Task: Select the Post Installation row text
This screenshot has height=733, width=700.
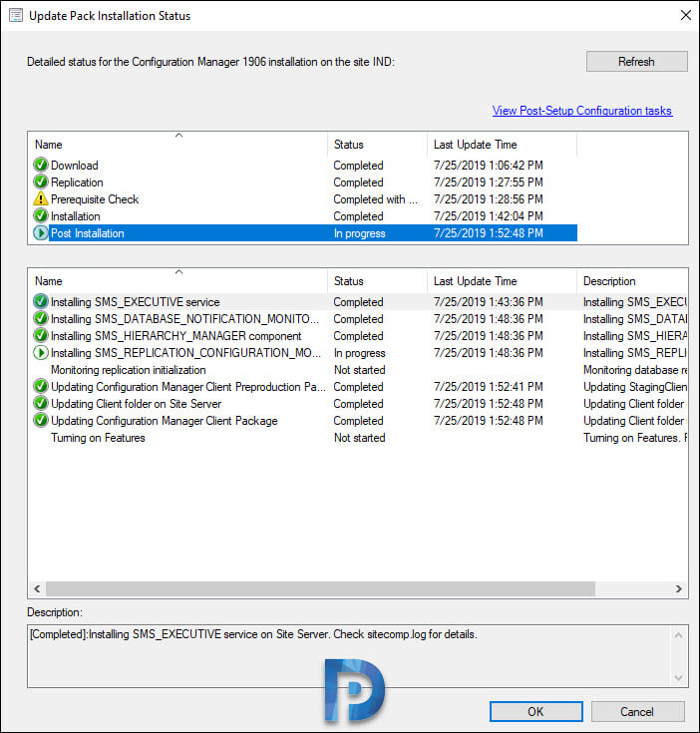Action: [x=88, y=232]
